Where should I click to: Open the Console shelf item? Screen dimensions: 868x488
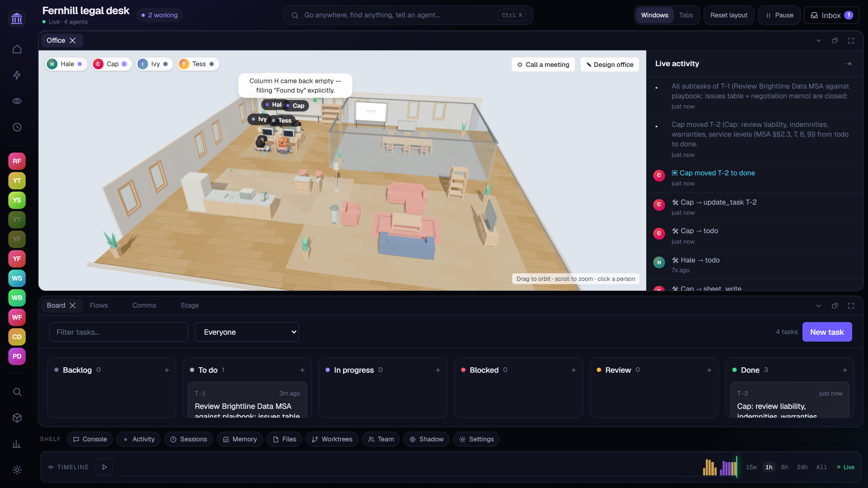pos(90,439)
